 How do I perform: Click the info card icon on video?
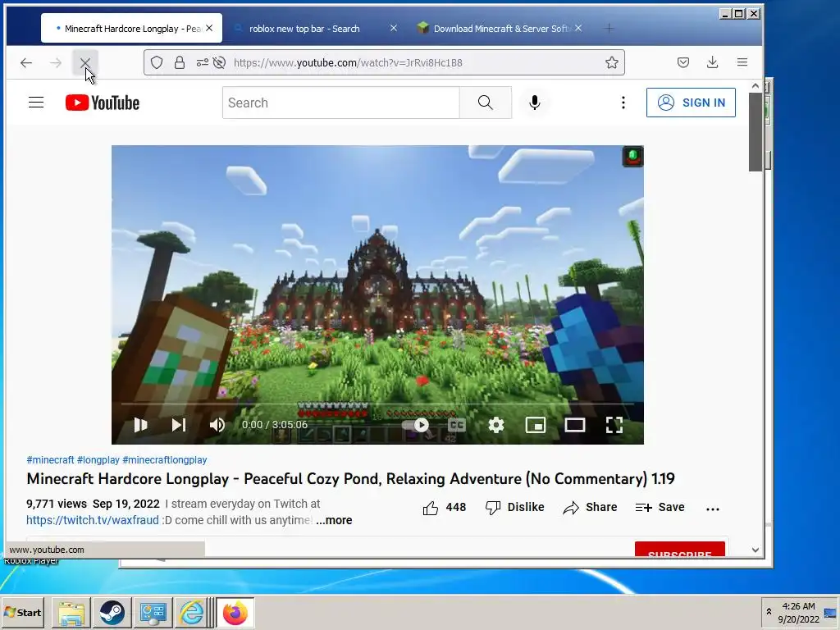(632, 157)
